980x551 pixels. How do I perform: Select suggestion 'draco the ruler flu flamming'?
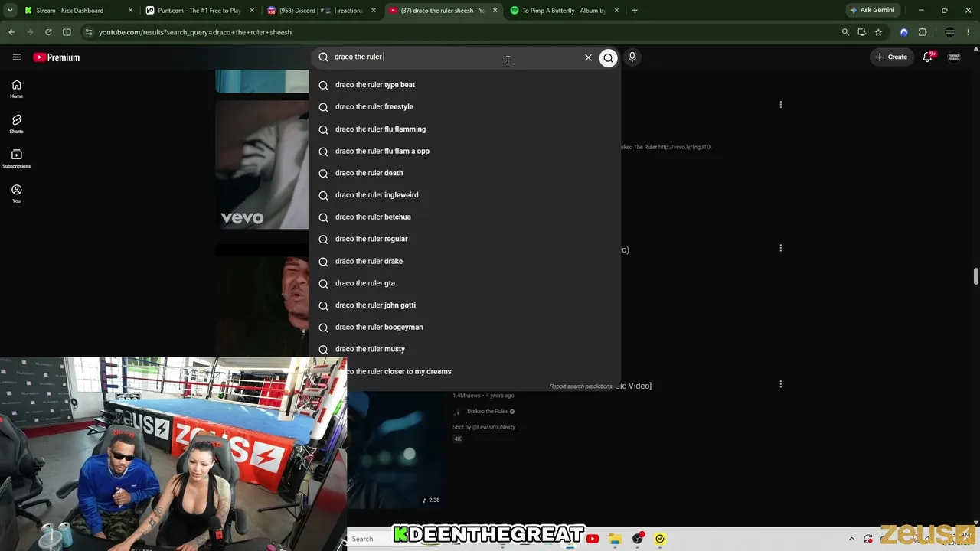click(464, 129)
